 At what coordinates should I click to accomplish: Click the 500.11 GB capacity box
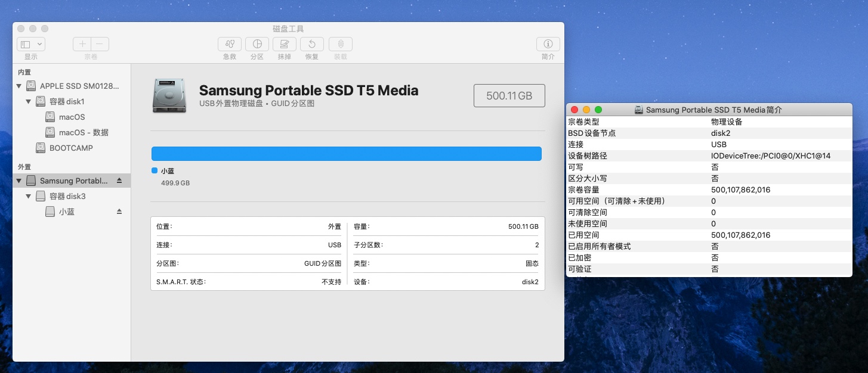click(509, 95)
